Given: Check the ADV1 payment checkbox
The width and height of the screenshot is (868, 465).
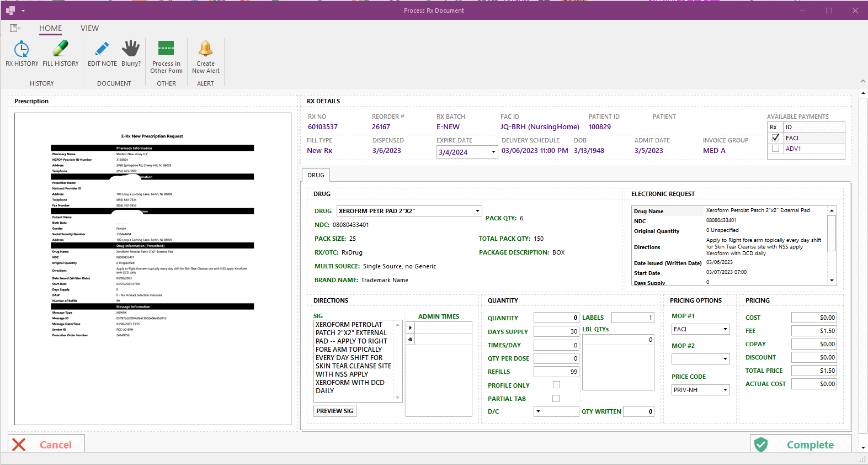Looking at the screenshot, I should click(x=775, y=149).
